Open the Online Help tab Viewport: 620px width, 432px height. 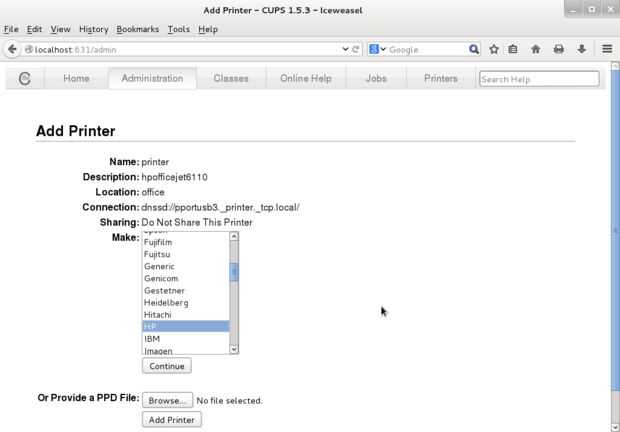(306, 78)
